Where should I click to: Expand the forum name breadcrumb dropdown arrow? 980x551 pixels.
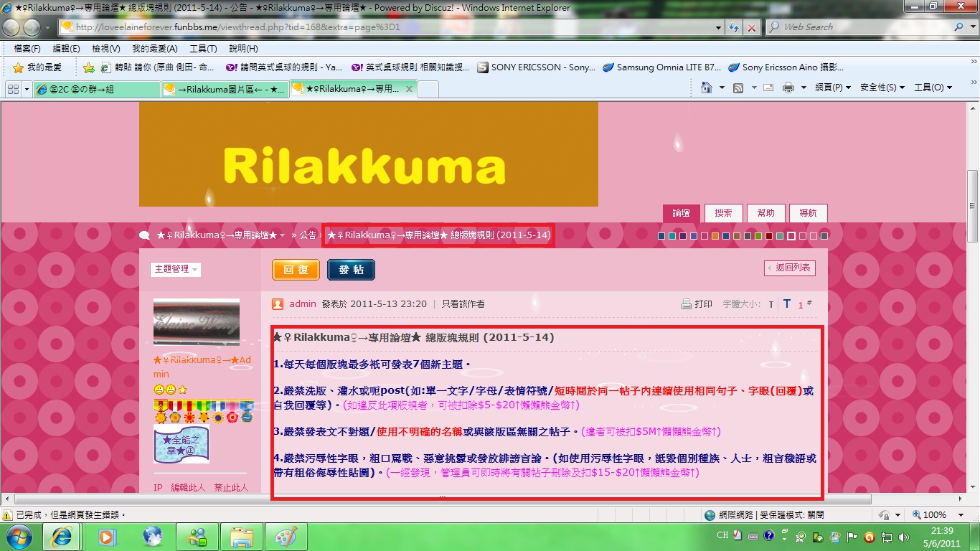(x=283, y=235)
